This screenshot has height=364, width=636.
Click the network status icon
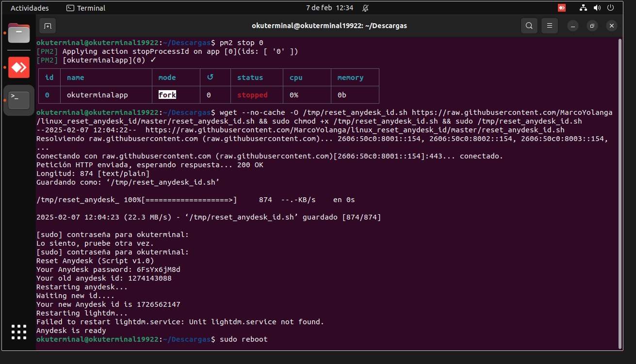[x=583, y=8]
